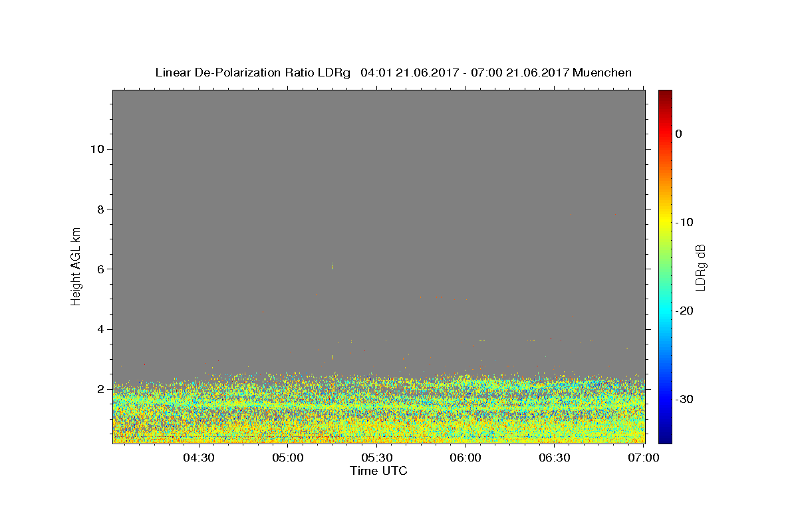Click the 07:00 time tick label
798x532 pixels.
tap(644, 458)
